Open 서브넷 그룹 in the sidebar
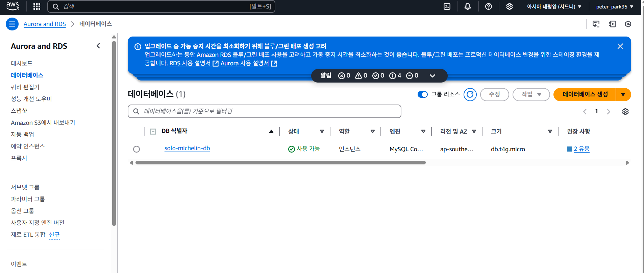The height and width of the screenshot is (273, 644). click(25, 187)
